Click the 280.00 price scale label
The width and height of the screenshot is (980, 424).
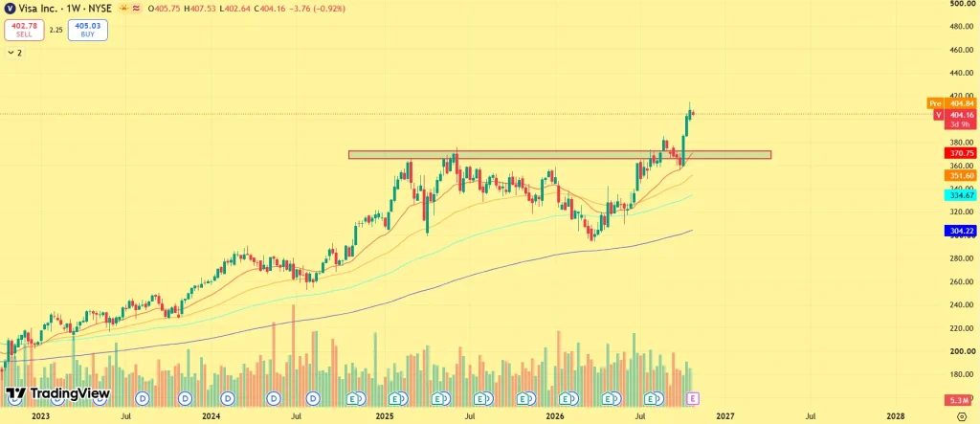(x=963, y=258)
